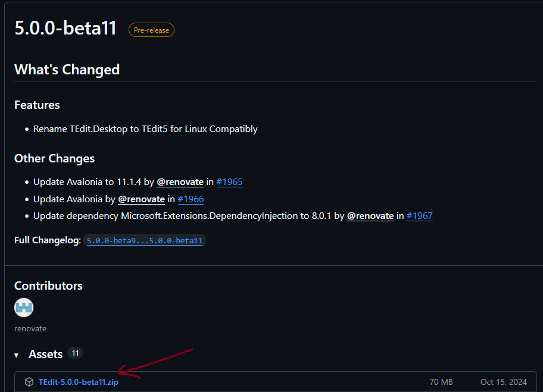
Task: Click the 5.0.0-beta11 release title
Action: [x=65, y=29]
